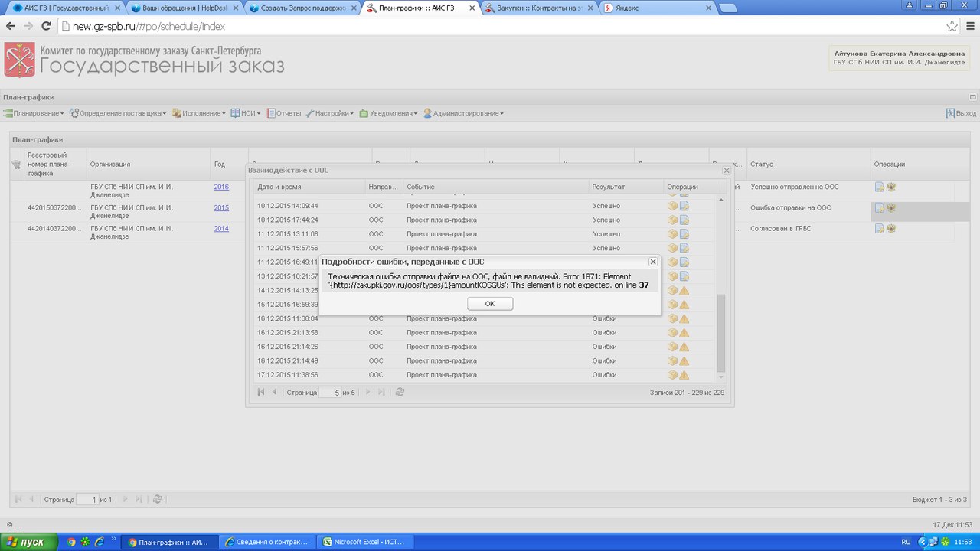This screenshot has width=980, height=551.
Task: Open the НСИ menu
Action: 246,113
